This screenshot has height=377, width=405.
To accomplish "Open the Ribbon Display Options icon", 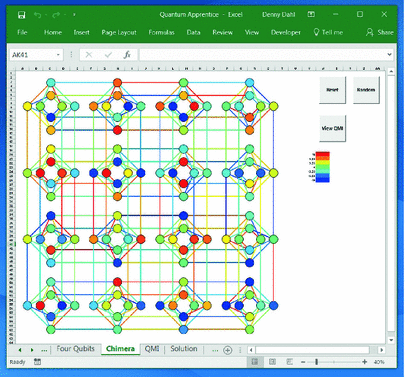I will tap(311, 14).
